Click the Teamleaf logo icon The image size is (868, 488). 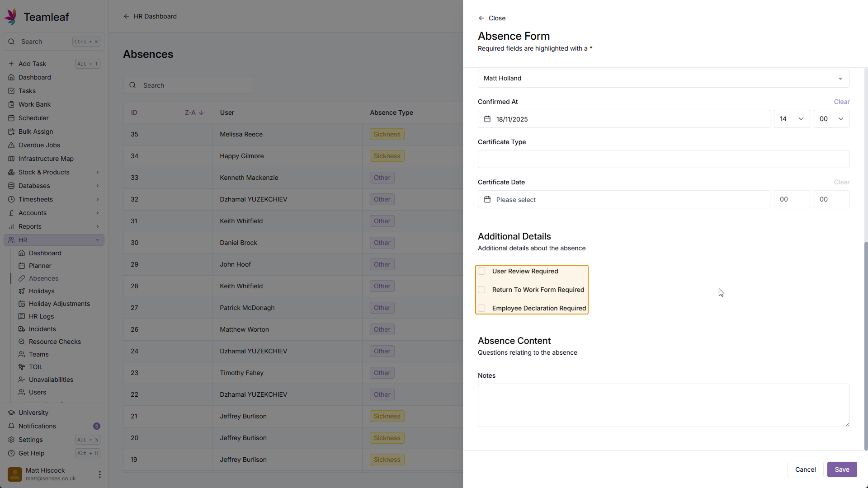click(x=11, y=16)
